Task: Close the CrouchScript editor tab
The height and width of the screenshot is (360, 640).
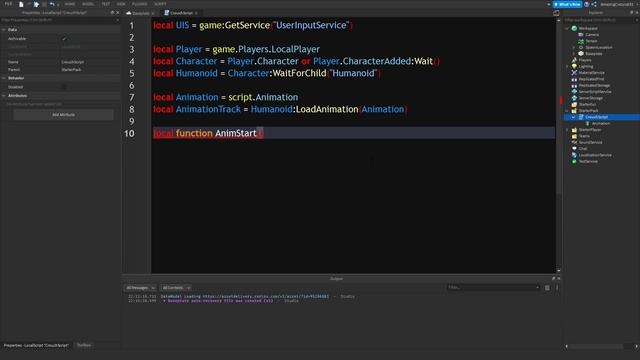Action: click(x=196, y=13)
